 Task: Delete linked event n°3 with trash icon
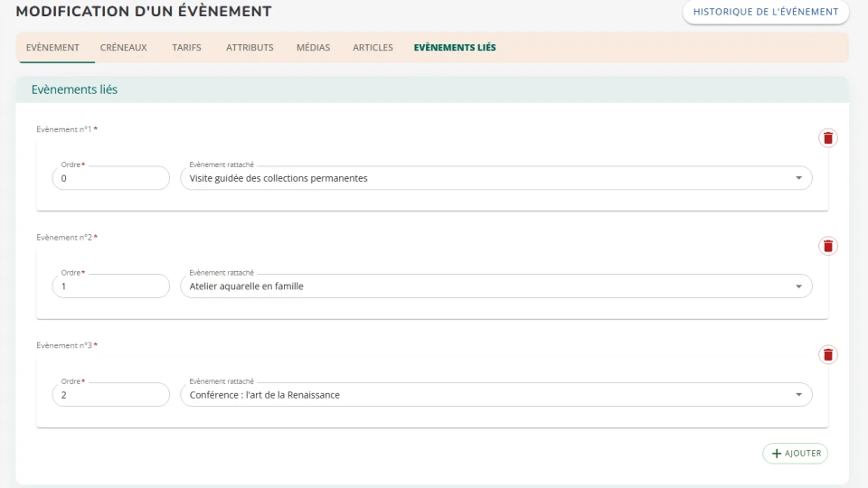(827, 354)
